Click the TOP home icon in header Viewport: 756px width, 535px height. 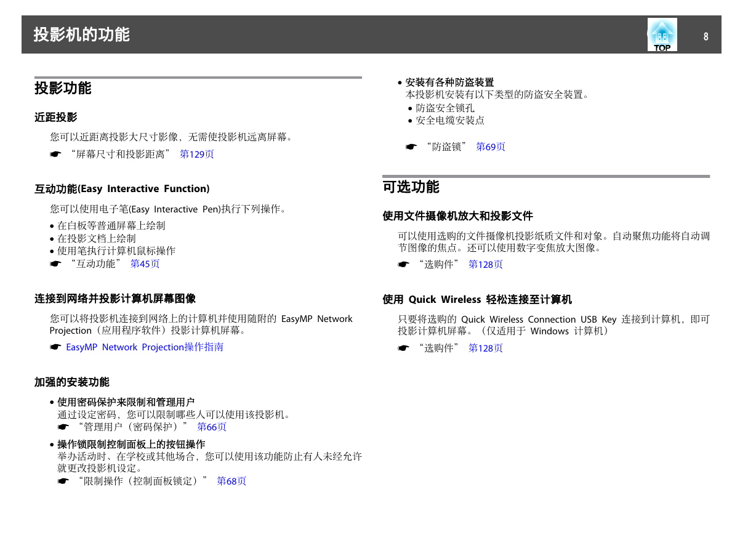(662, 34)
